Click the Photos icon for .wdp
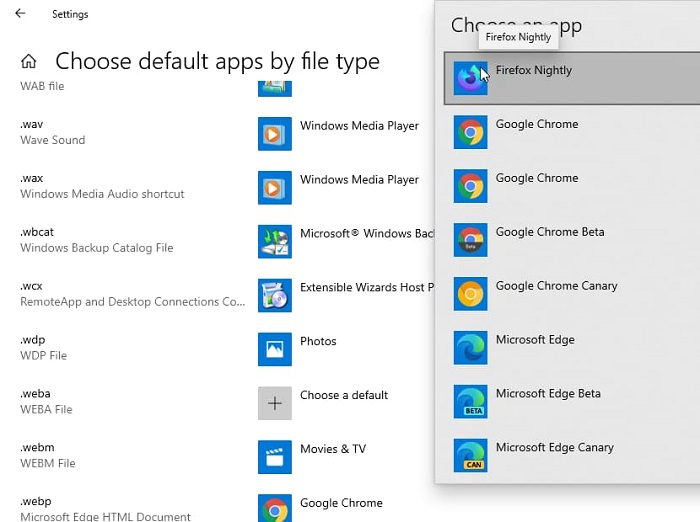Image resolution: width=700 pixels, height=522 pixels. tap(274, 349)
